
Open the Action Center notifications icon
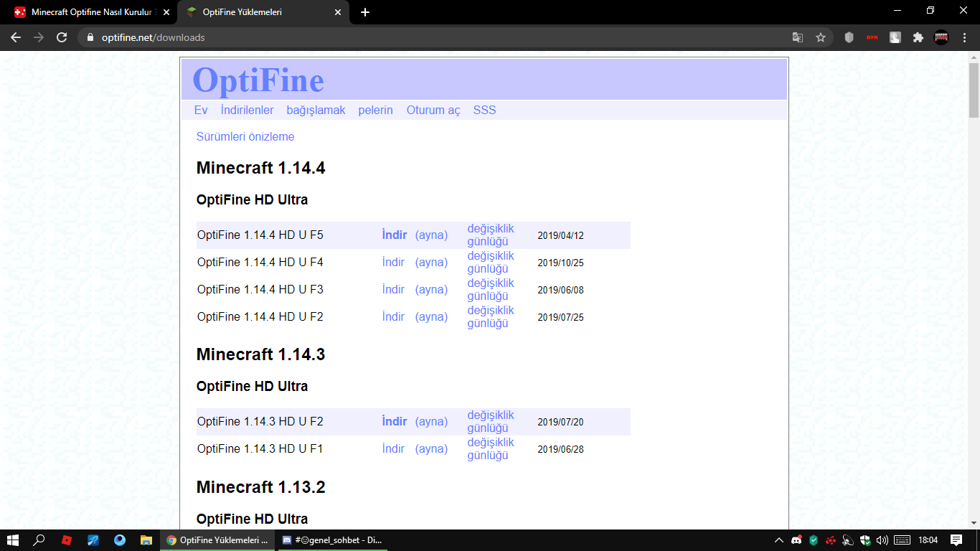(x=956, y=540)
